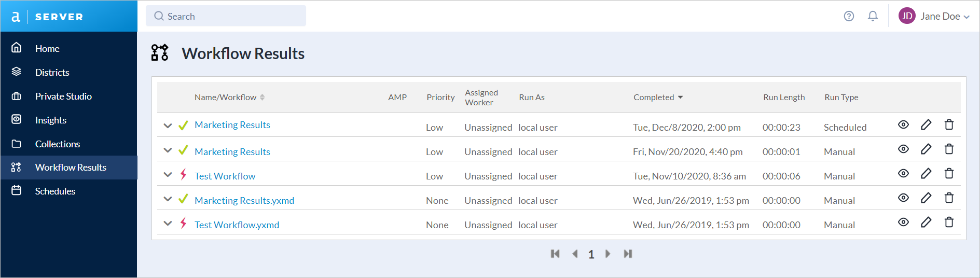This screenshot has width=980, height=278.
Task: Expand the first Marketing Results row
Action: [168, 126]
